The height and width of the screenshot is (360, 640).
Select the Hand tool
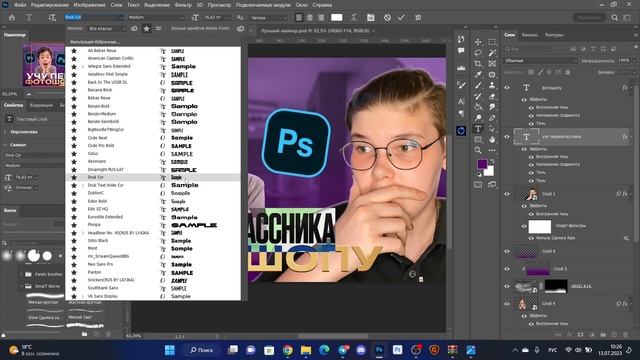(492, 140)
